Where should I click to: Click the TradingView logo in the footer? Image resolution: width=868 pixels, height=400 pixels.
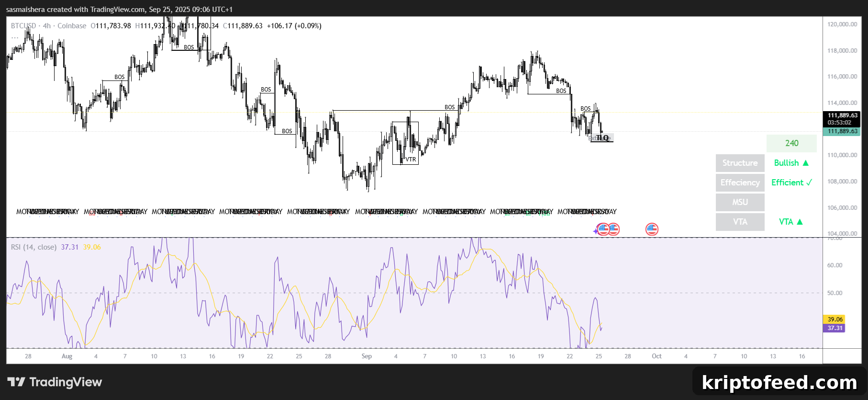(55, 382)
